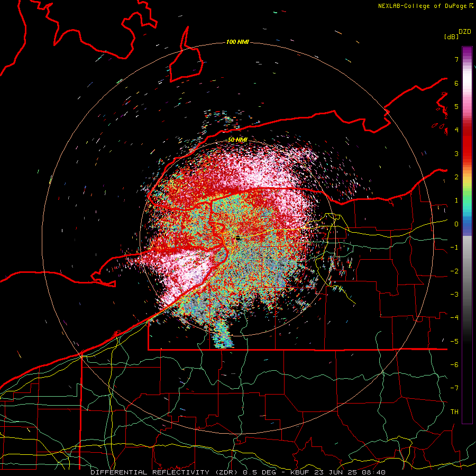Click the 3 value on the scale
This screenshot has height=476, width=476.
coord(456,153)
